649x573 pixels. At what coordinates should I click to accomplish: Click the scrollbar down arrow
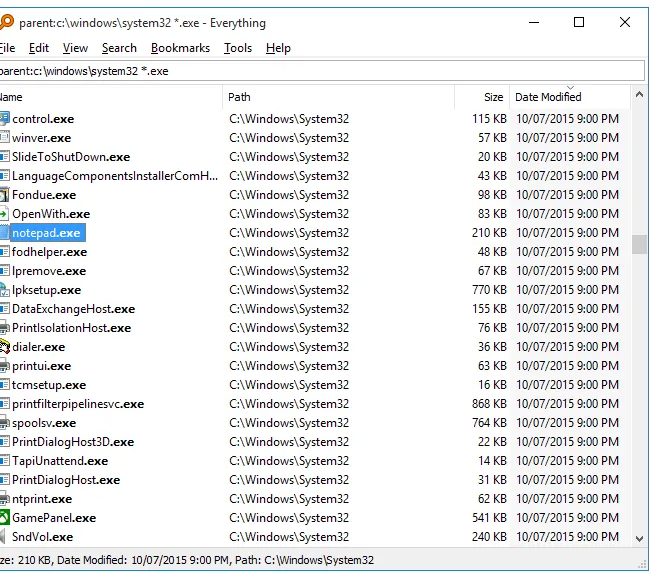click(x=639, y=538)
